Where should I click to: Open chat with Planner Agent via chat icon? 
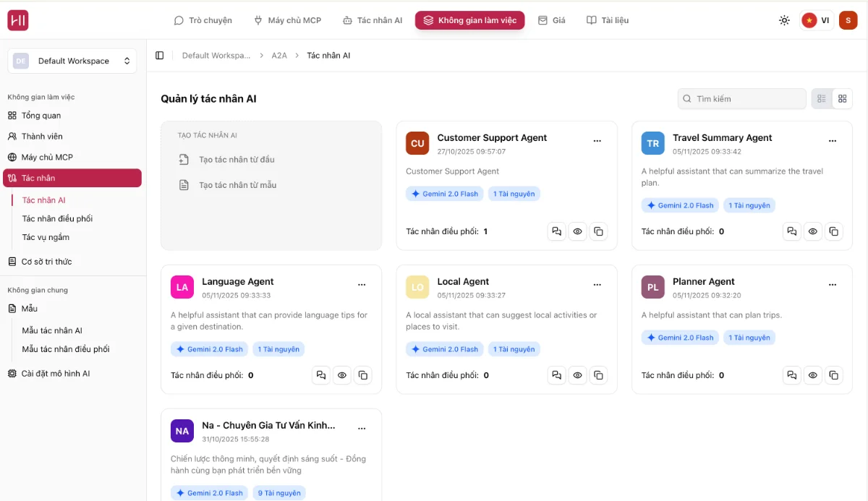click(x=792, y=375)
